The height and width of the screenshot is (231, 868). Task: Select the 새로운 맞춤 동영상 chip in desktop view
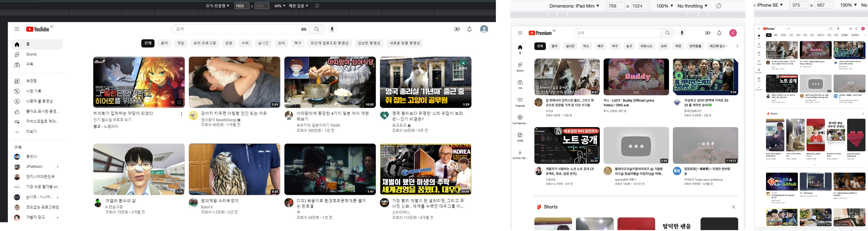405,43
